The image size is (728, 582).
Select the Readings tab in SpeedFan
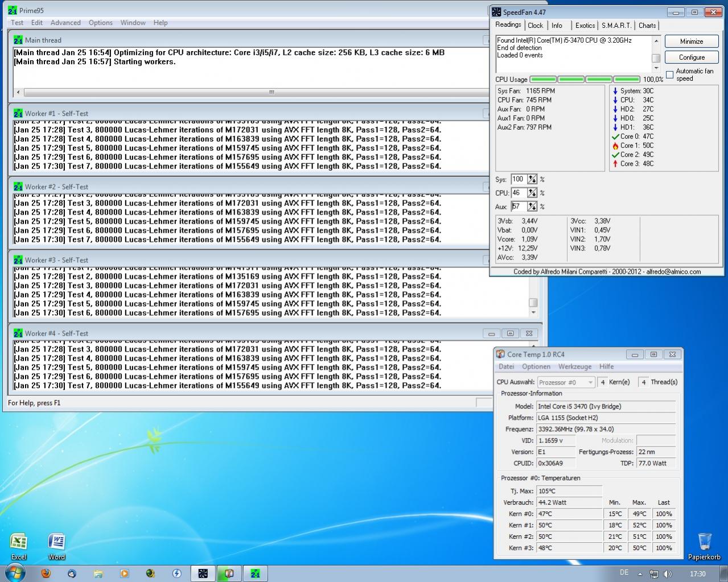[508, 25]
